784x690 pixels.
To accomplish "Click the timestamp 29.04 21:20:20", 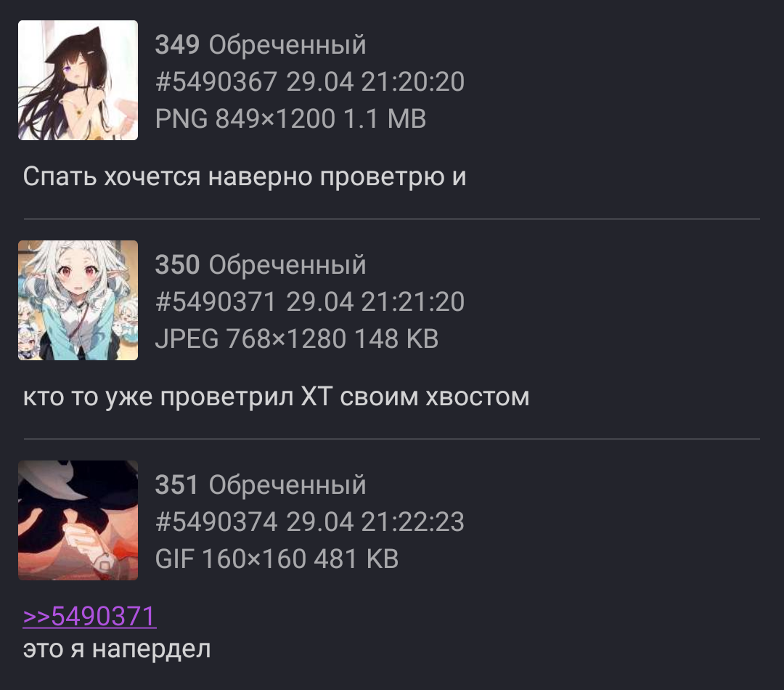I will coord(375,81).
